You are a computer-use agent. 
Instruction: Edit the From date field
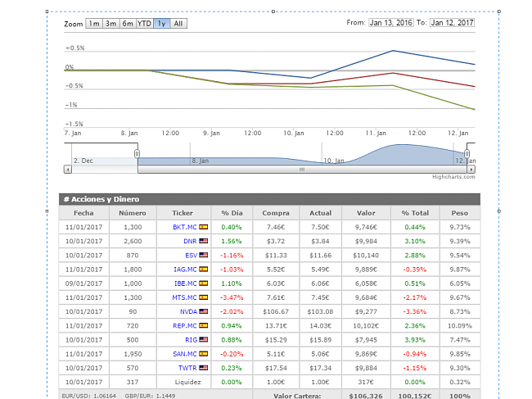(x=391, y=23)
